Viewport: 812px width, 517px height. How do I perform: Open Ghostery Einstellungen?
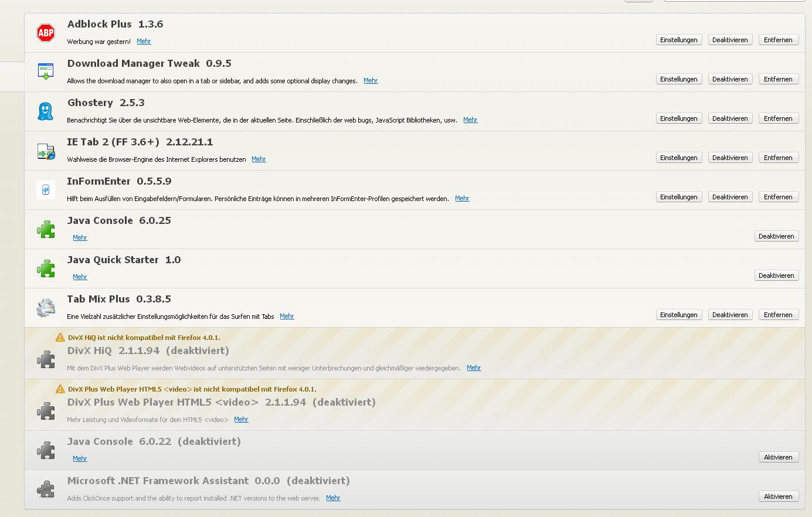click(679, 118)
